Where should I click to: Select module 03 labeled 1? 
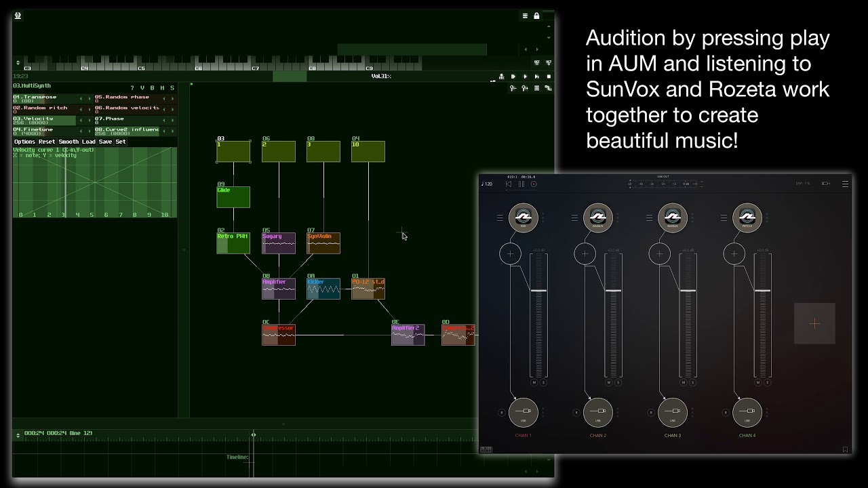pos(233,151)
